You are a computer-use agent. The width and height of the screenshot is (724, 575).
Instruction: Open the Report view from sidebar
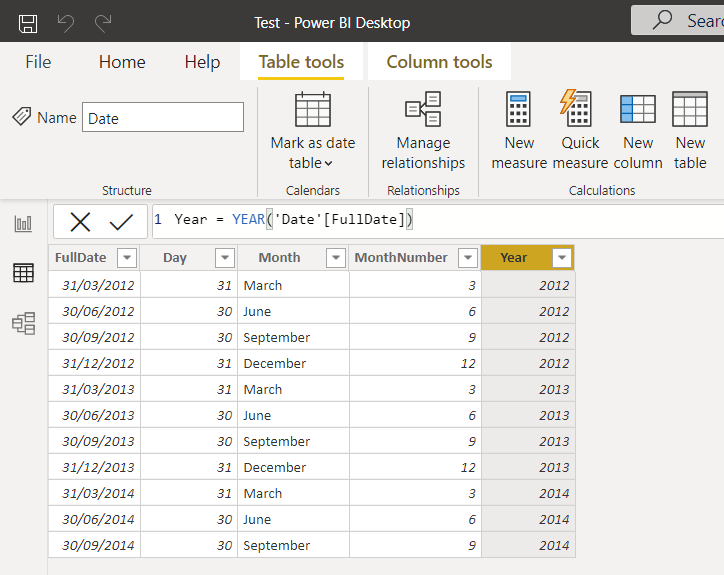click(x=23, y=224)
